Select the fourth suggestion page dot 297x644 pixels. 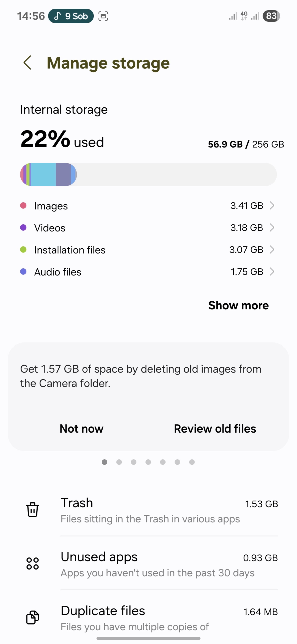[148, 462]
